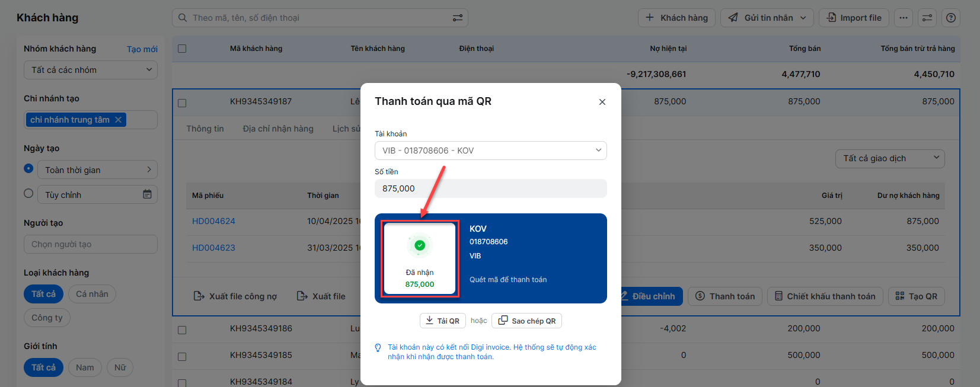This screenshot has height=387, width=980.
Task: Open 'VIB - 018708606 - KOV' account dropdown
Action: click(491, 151)
